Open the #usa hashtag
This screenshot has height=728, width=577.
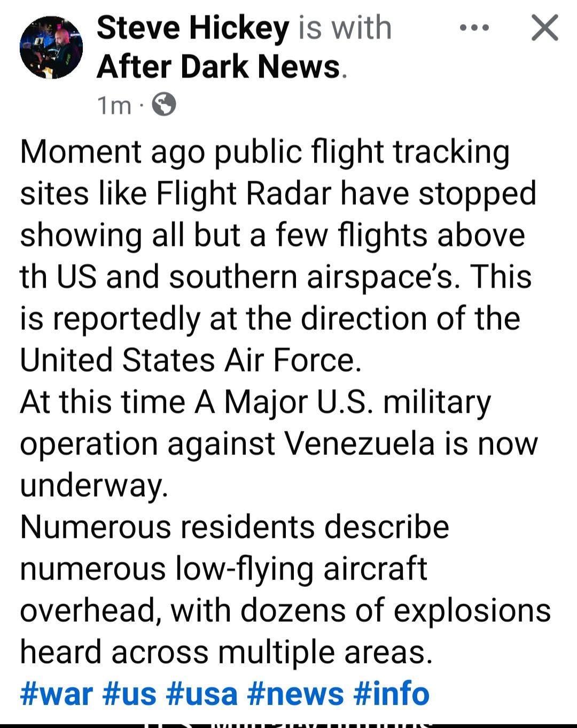pyautogui.click(x=201, y=694)
